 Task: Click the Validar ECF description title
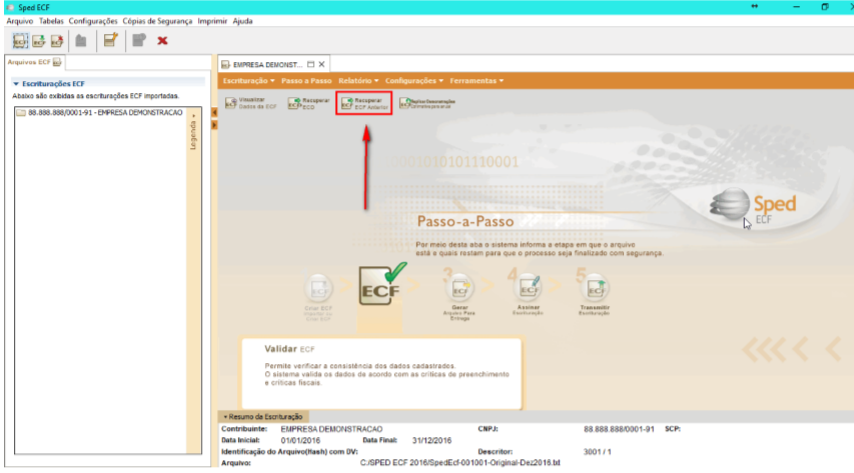pyautogui.click(x=290, y=349)
